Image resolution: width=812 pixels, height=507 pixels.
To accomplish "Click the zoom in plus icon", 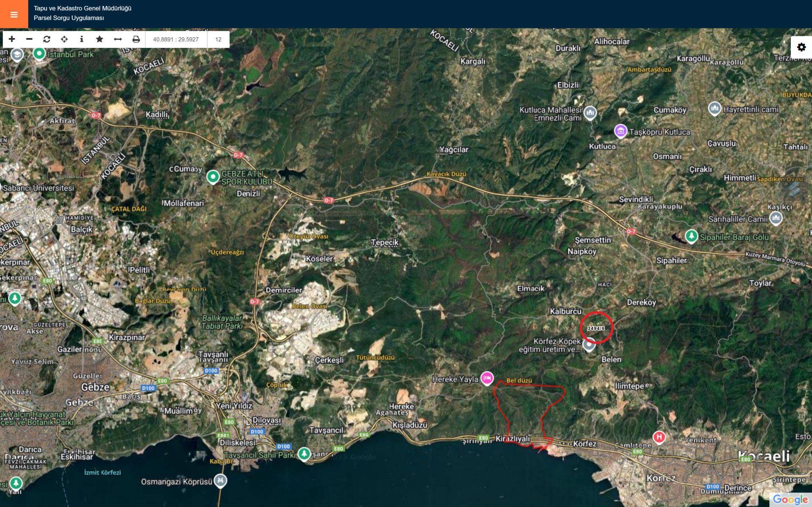I will pos(12,39).
